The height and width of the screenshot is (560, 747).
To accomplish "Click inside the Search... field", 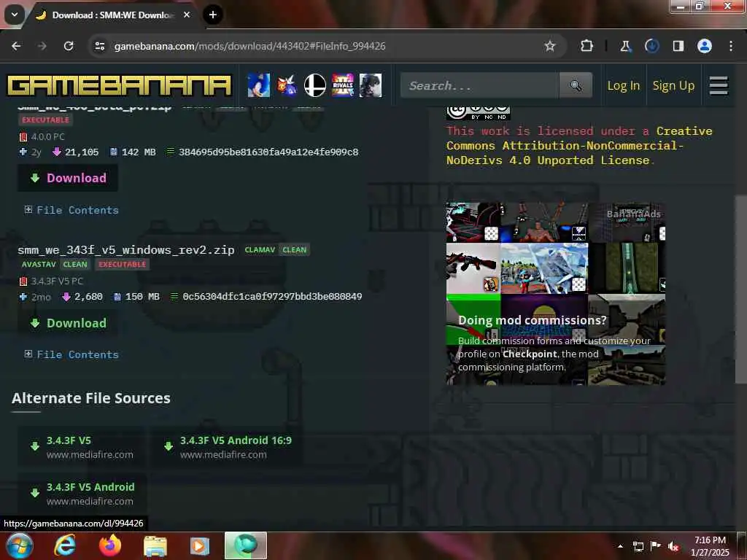I will pyautogui.click(x=480, y=86).
